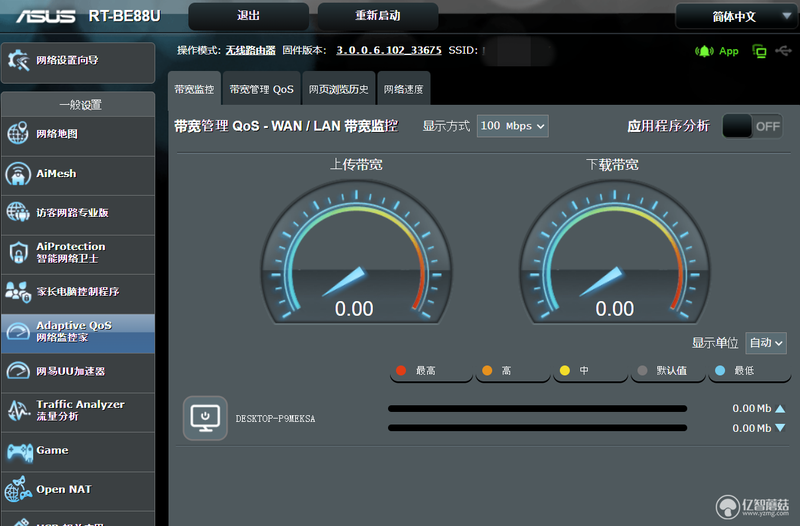Select the 最高 red priority swatch
The image size is (800, 526).
401,370
